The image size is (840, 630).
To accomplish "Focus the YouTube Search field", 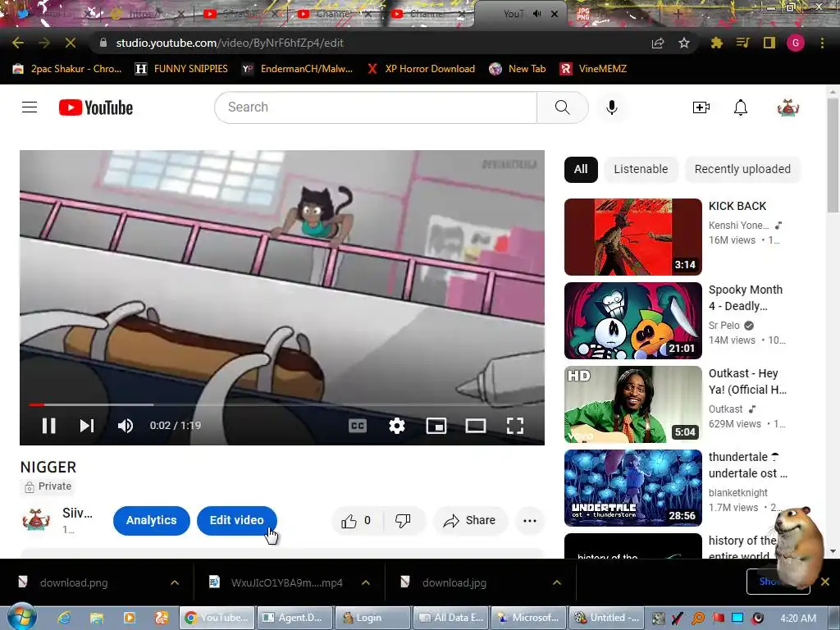I will [x=376, y=107].
